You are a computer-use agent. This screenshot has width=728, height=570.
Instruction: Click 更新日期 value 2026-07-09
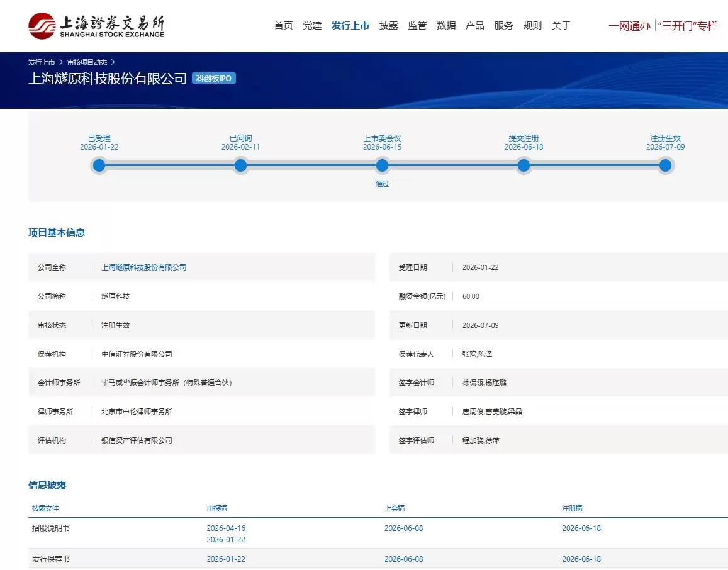pos(481,325)
